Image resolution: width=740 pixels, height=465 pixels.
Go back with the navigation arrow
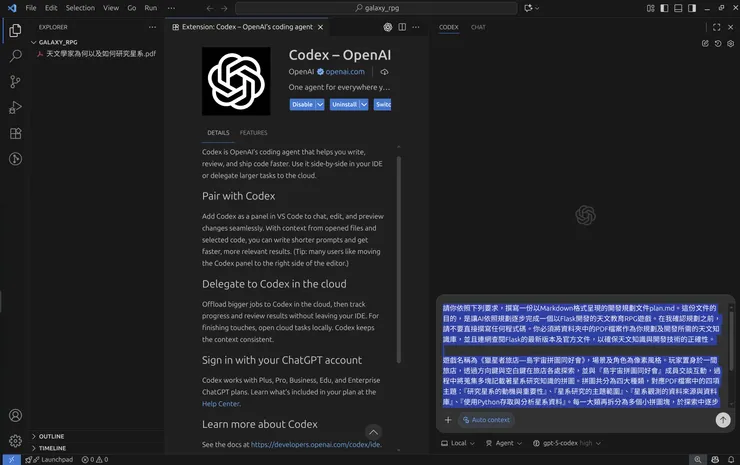[210, 8]
